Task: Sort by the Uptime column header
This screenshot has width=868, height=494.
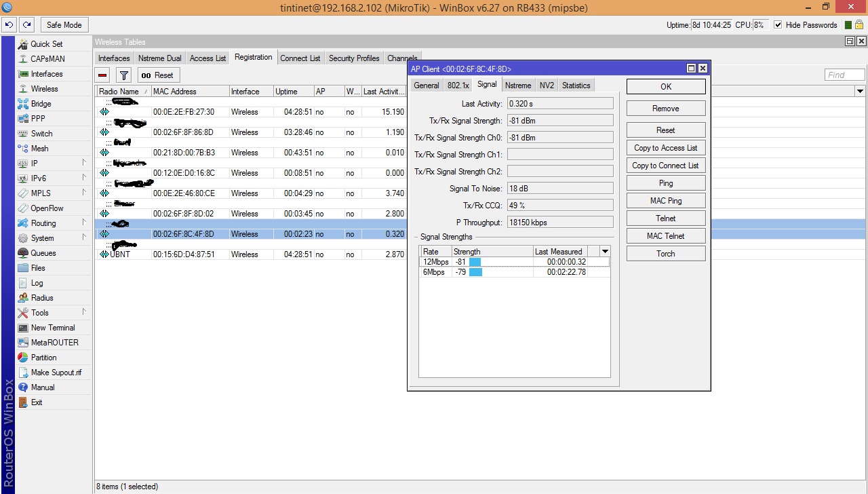Action: coord(293,92)
